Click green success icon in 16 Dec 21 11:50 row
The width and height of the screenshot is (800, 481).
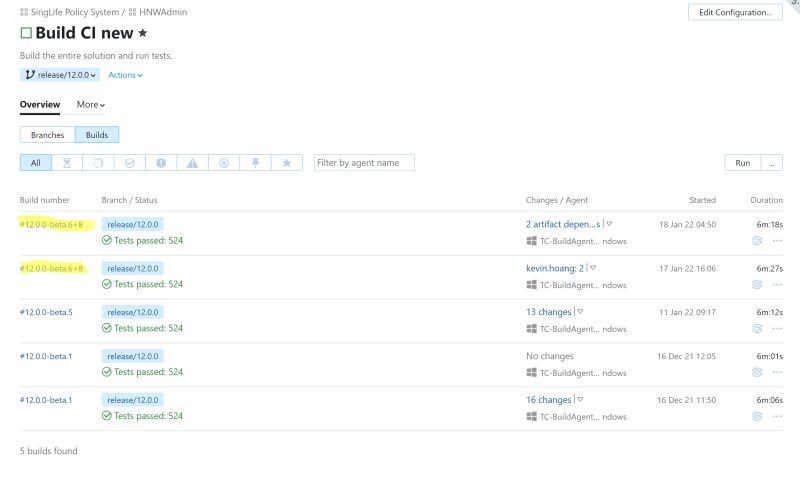(107, 416)
